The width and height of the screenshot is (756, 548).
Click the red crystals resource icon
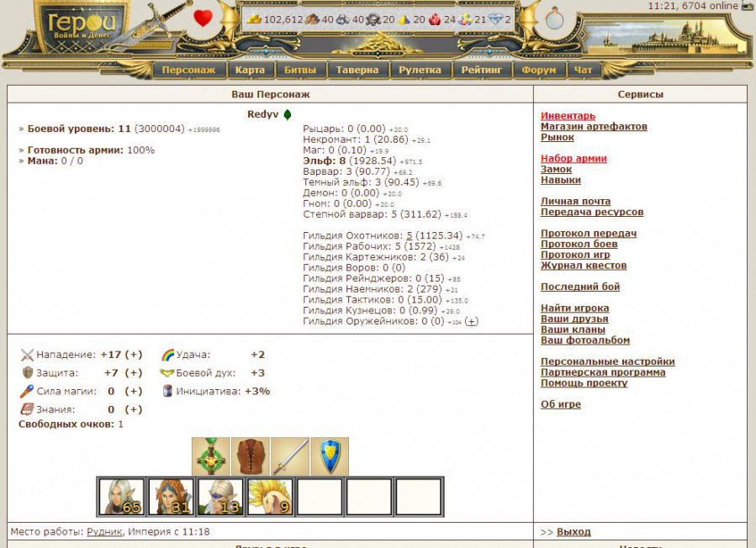click(x=435, y=19)
